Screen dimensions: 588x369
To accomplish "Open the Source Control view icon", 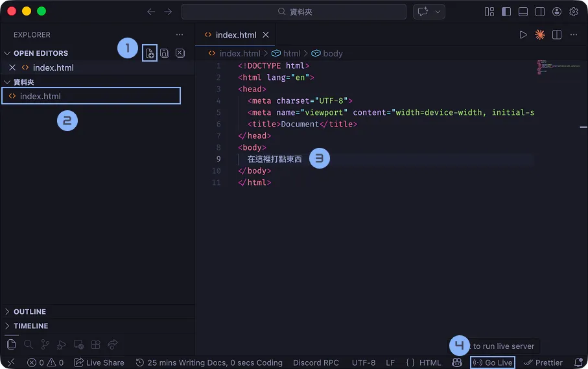I will coord(45,344).
